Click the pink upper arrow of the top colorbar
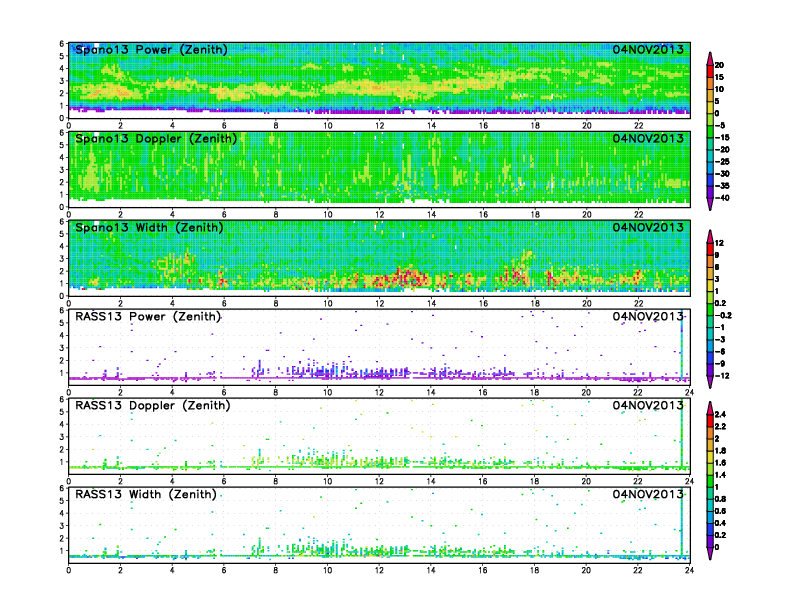Viewport: 792px width, 612px height. click(710, 58)
